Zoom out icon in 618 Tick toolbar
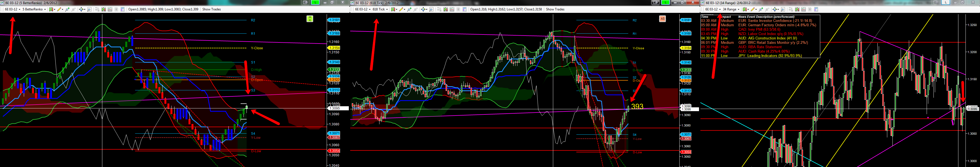 click(415, 9)
